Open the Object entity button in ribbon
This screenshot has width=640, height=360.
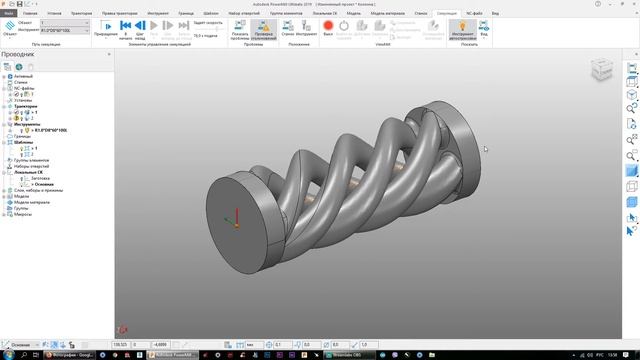[x=10, y=29]
